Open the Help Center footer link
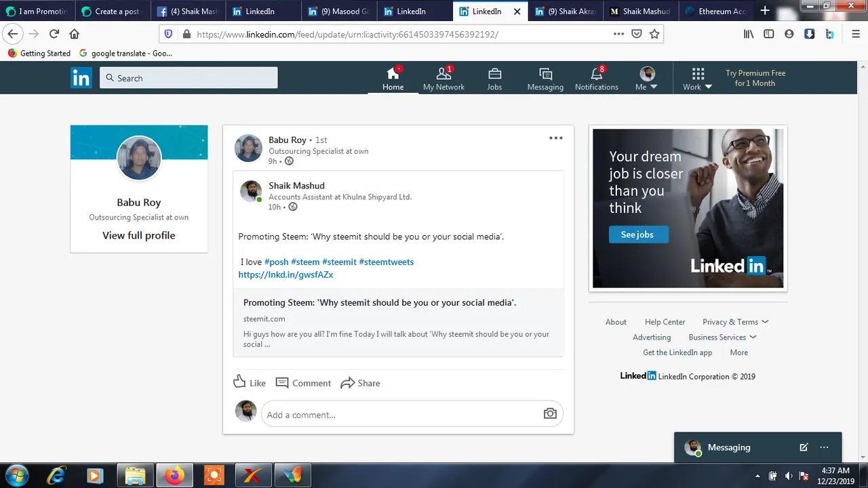Image resolution: width=868 pixels, height=488 pixels. (x=665, y=322)
